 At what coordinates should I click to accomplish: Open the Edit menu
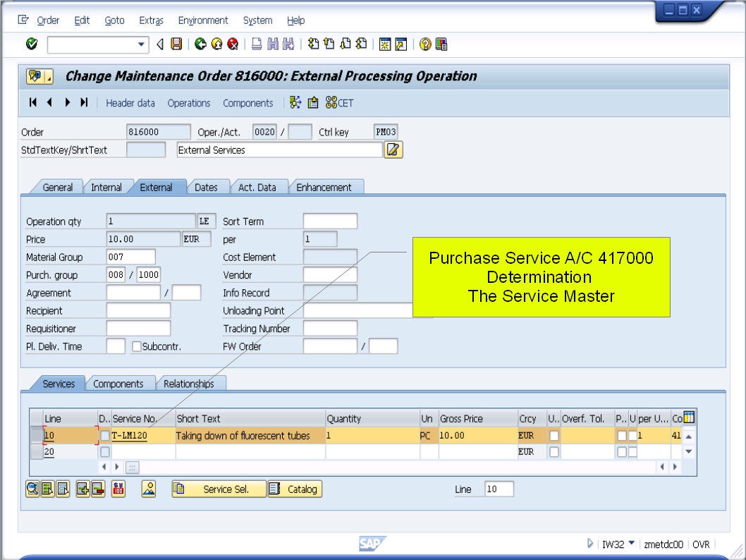(82, 20)
